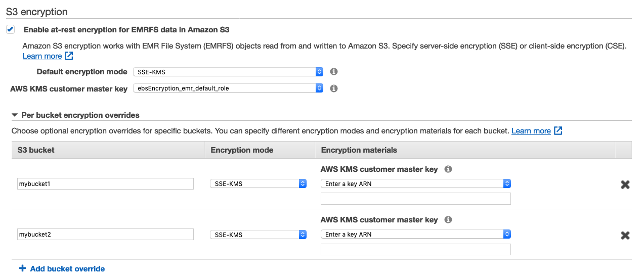Click external link icon after the S3 encryption Learn more
Viewport: 644px width, 277px height.
point(69,56)
